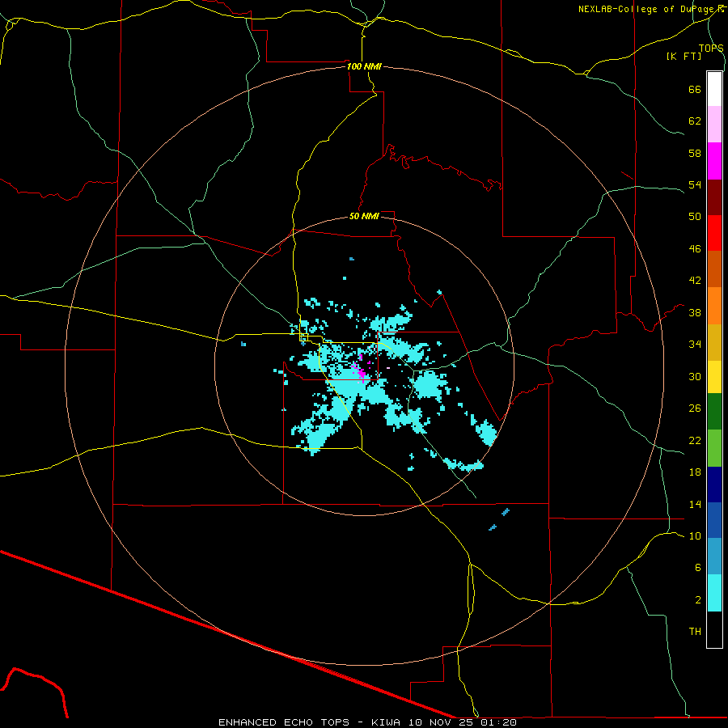Click the legend value 6
This screenshot has width=728, height=728.
coord(698,568)
